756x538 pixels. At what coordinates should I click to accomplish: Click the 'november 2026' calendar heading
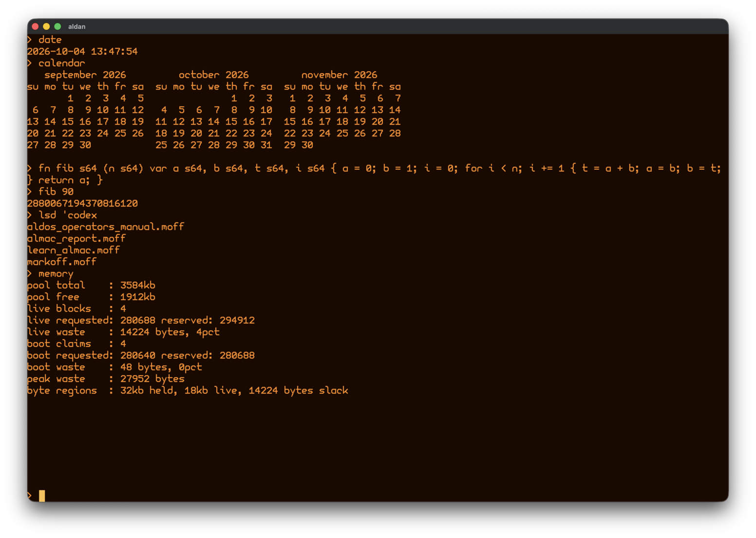click(339, 75)
